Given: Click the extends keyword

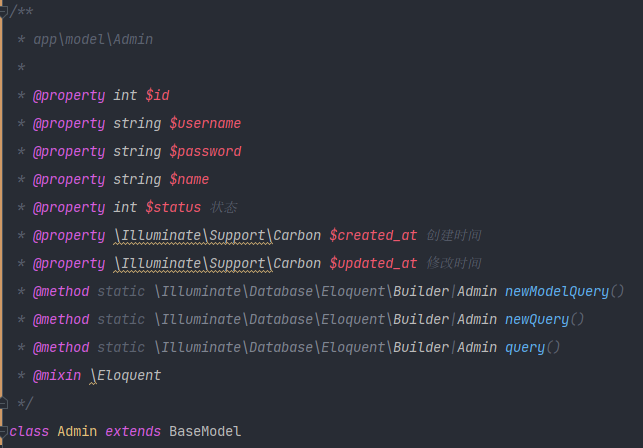Looking at the screenshot, I should [133, 432].
